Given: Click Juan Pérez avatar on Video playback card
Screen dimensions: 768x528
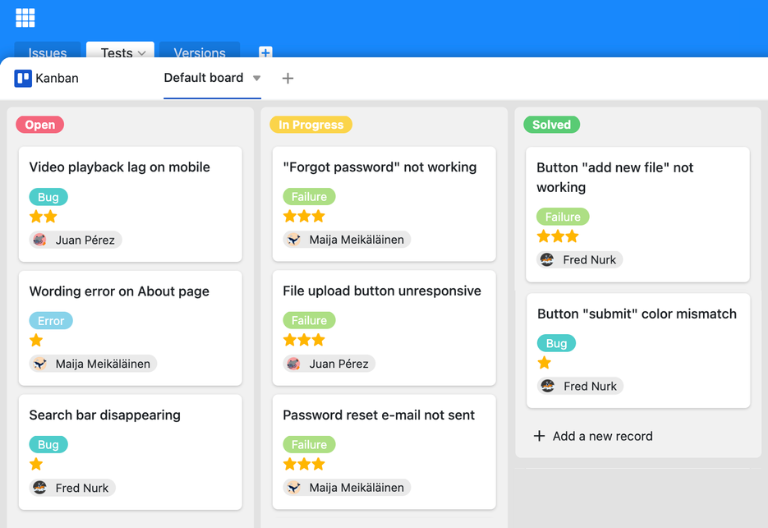Looking at the screenshot, I should point(40,240).
